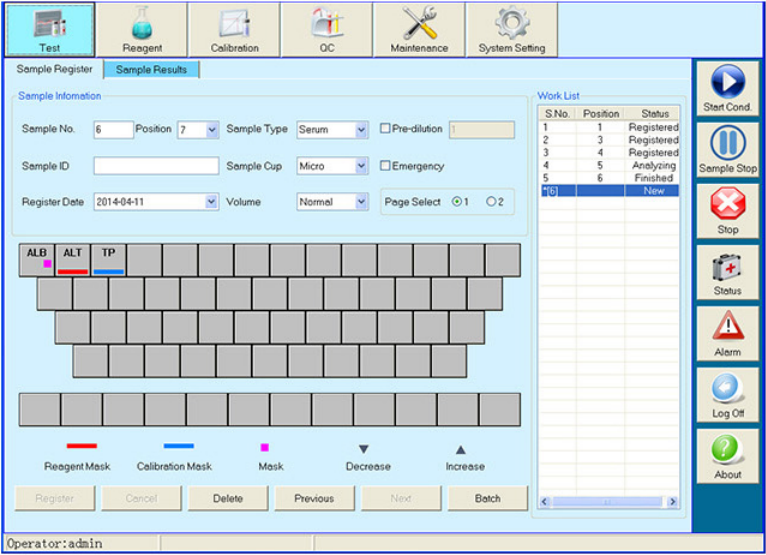Screen dimensions: 766x555
Task: Open the Sample Type dropdown
Action: tap(361, 130)
